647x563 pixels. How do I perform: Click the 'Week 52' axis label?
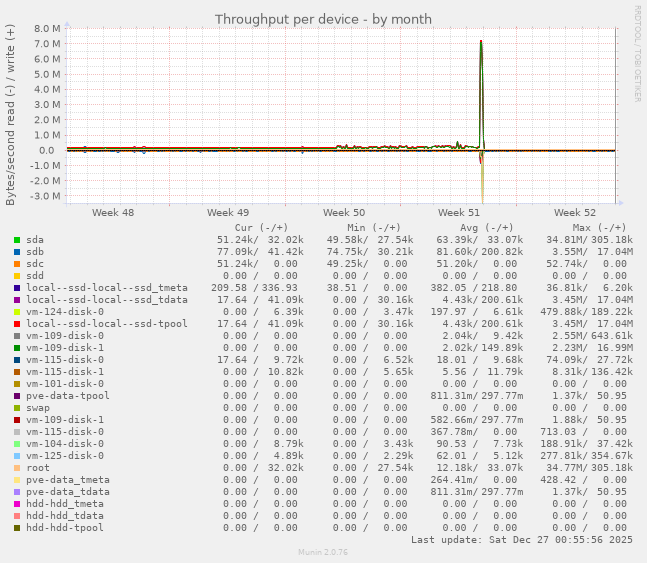[x=575, y=213]
